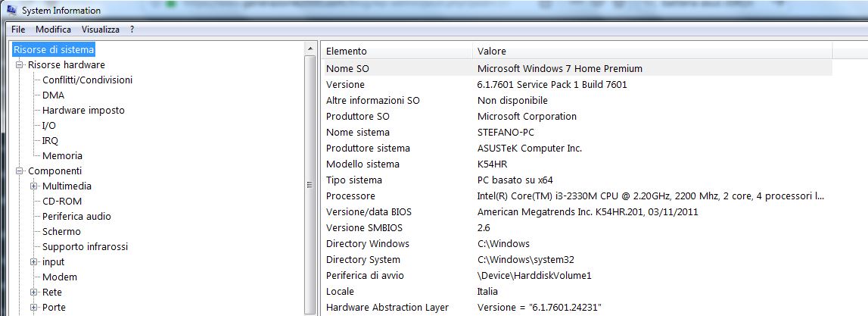Select the Porte label
The height and width of the screenshot is (316, 868).
[x=54, y=307]
